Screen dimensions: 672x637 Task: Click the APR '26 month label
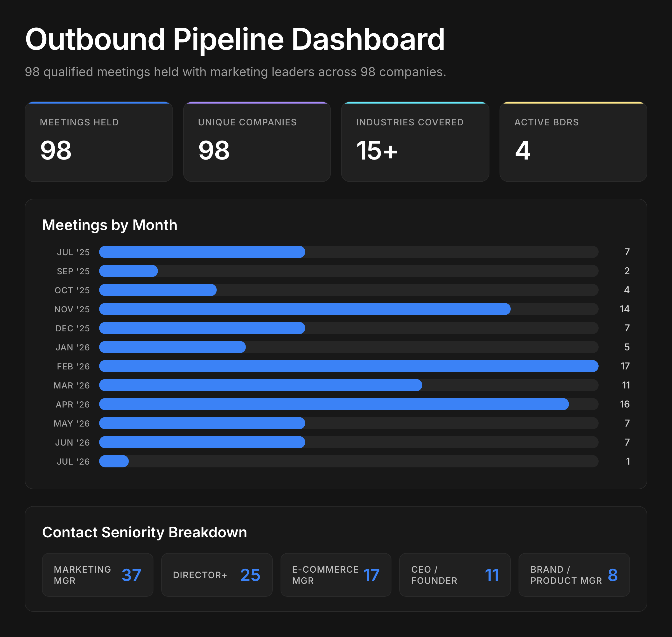73,404
